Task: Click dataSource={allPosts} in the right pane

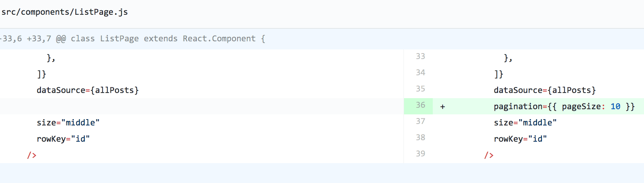Action: pos(545,90)
